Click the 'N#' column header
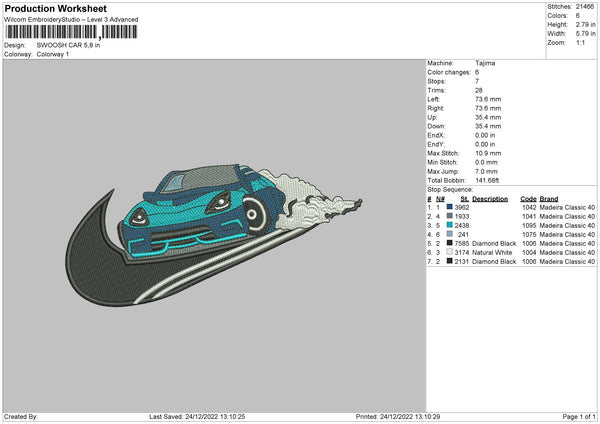600x424 pixels. click(x=440, y=199)
